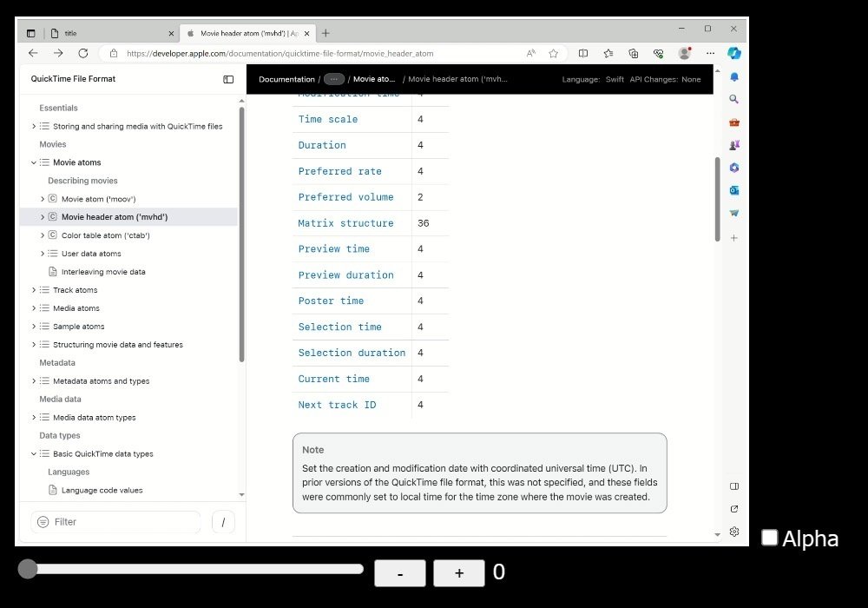Open Language code values article
Screen dimensions: 868x608
[x=102, y=490]
